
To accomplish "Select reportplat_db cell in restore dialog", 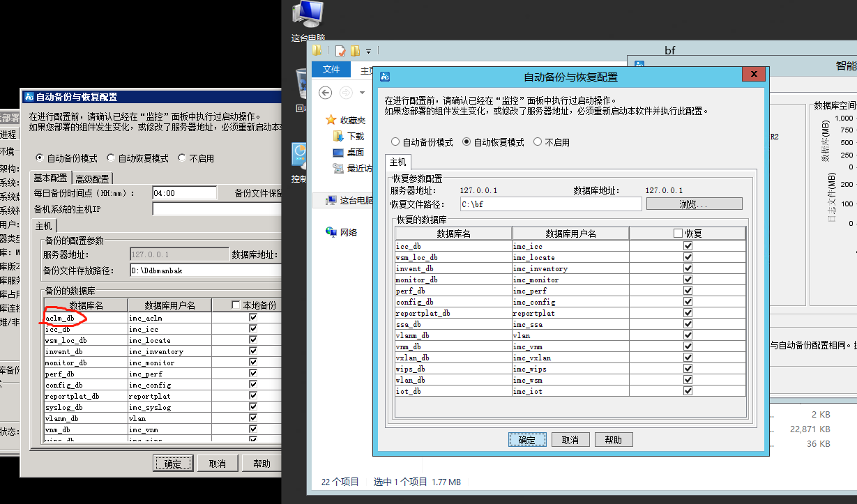I will pyautogui.click(x=453, y=313).
